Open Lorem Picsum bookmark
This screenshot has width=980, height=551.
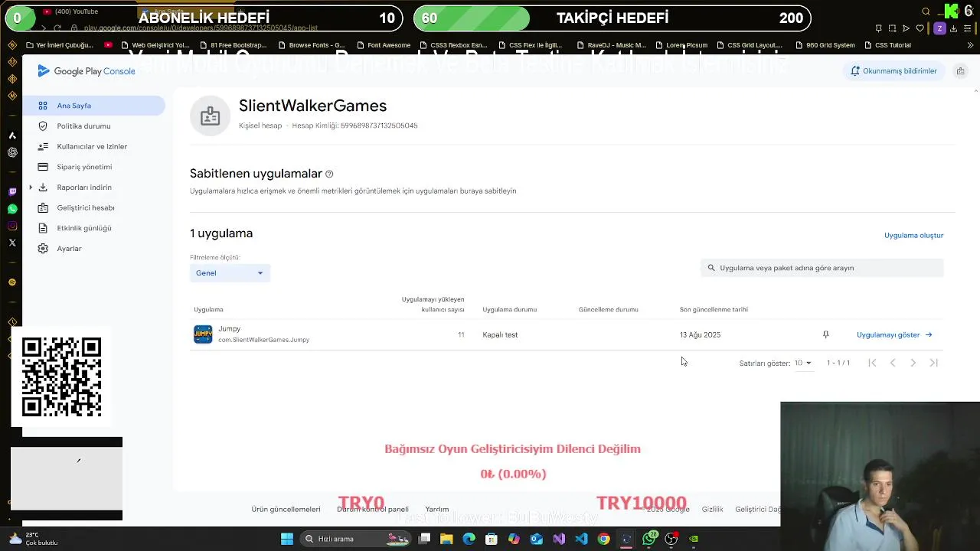(x=681, y=45)
